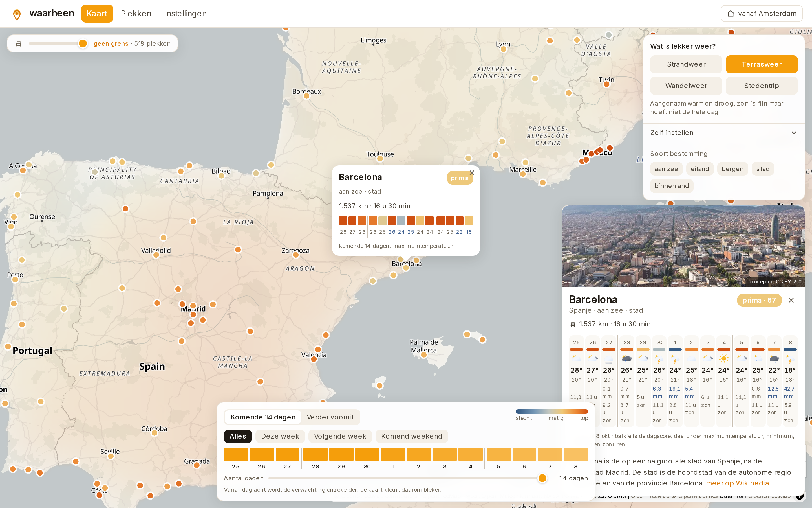Select day 1 column in Barcelona forecast
The height and width of the screenshot is (508, 812).
(x=675, y=381)
